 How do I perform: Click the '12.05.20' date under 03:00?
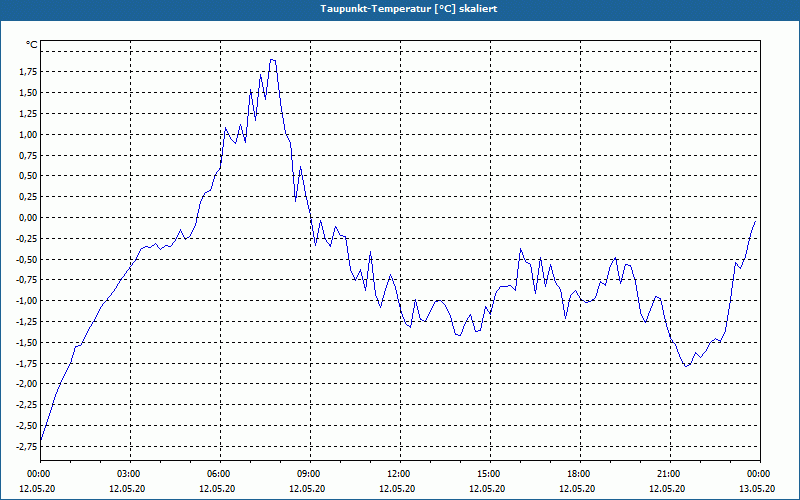(x=127, y=489)
